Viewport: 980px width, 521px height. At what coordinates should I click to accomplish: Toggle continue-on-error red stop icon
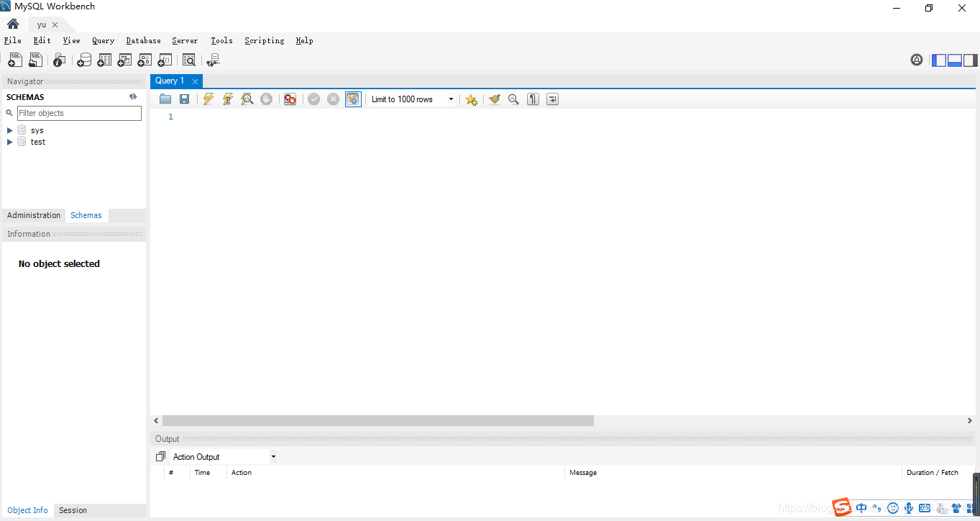pyautogui.click(x=290, y=99)
